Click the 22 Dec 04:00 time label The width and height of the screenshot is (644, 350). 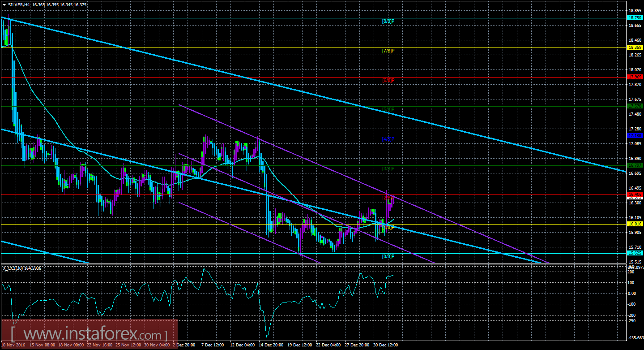[x=328, y=345]
